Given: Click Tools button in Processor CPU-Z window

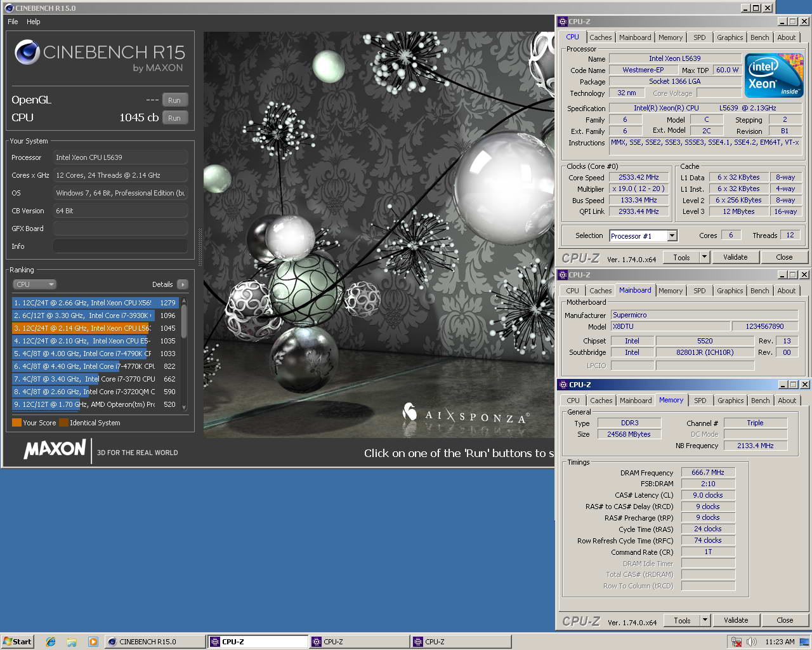Looking at the screenshot, I should pyautogui.click(x=681, y=257).
